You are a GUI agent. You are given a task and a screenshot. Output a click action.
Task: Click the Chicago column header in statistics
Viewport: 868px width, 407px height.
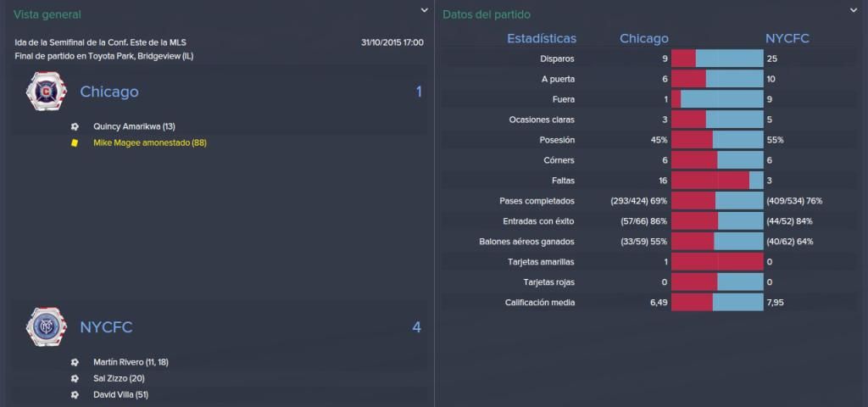644,39
